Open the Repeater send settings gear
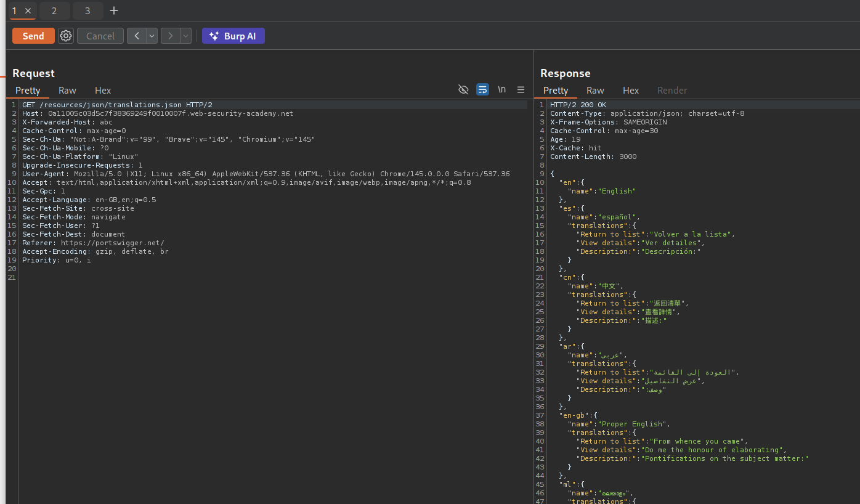860x504 pixels. pos(66,36)
